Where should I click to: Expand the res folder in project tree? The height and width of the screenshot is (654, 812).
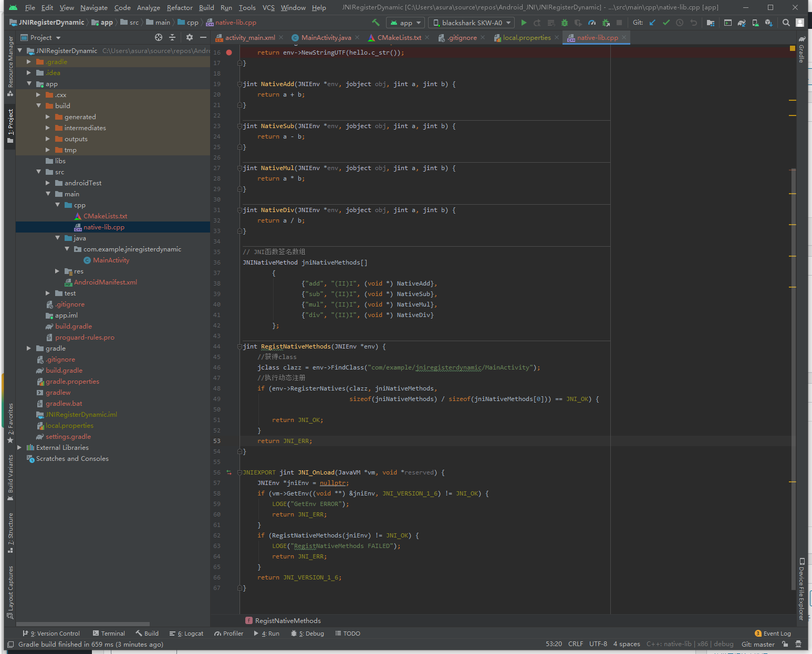[x=57, y=271]
